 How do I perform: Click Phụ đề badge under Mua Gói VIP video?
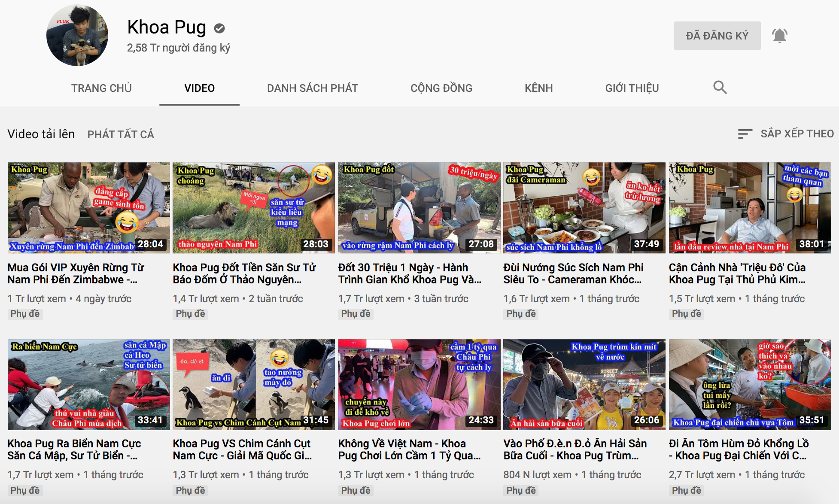pyautogui.click(x=25, y=314)
